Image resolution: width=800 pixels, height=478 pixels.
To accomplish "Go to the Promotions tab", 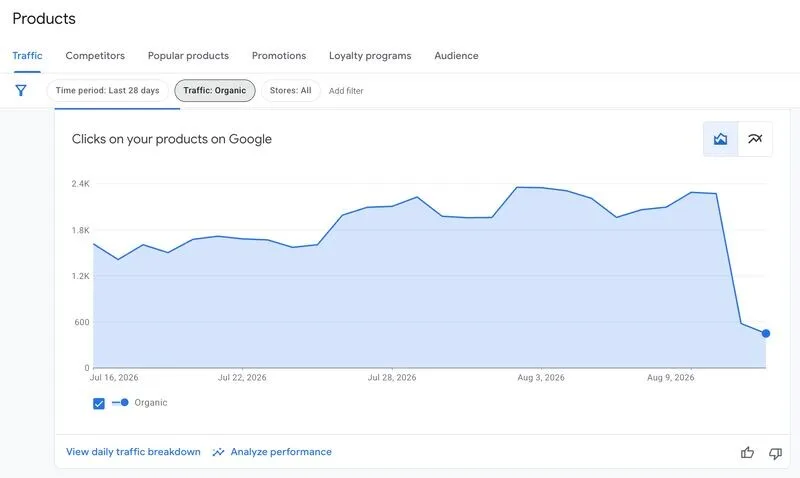I will click(x=279, y=56).
